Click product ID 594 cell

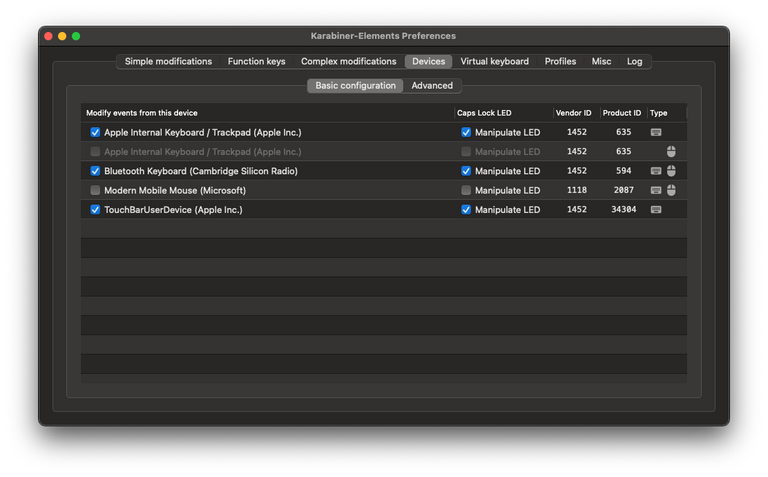(624, 171)
